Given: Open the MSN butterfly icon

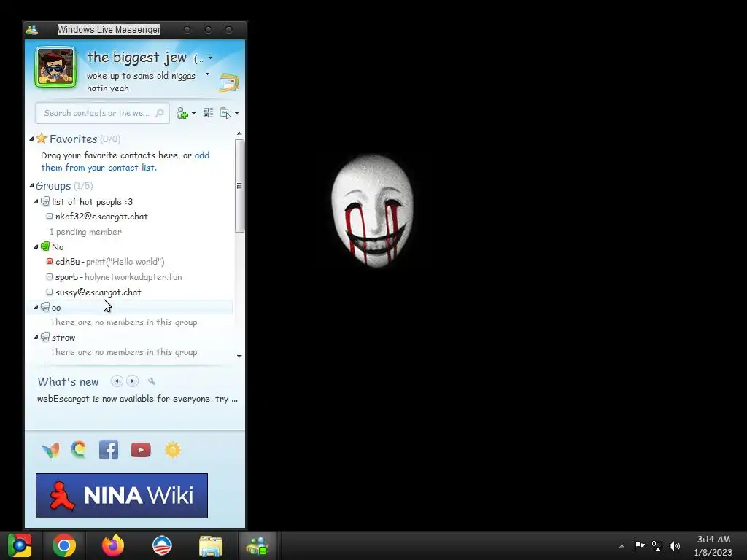Looking at the screenshot, I should click(50, 450).
